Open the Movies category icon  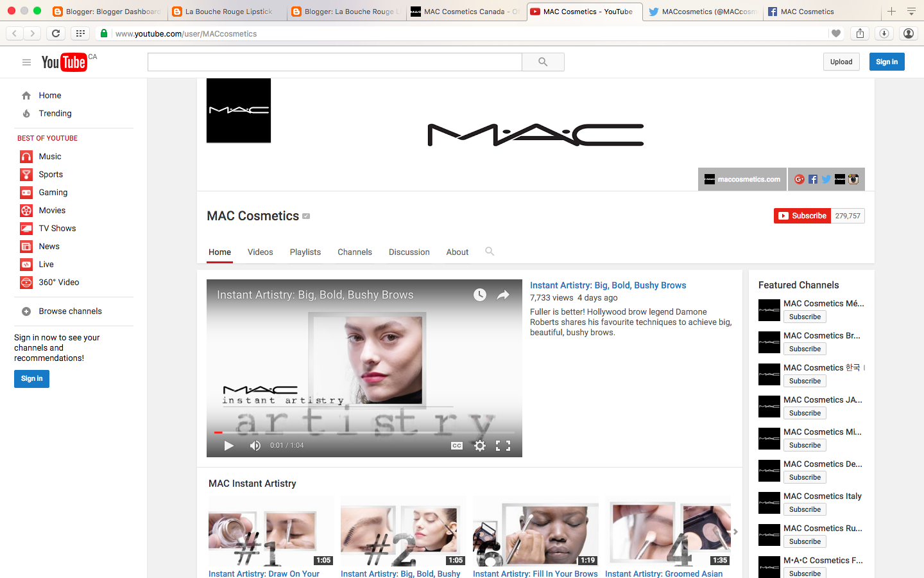coord(26,211)
